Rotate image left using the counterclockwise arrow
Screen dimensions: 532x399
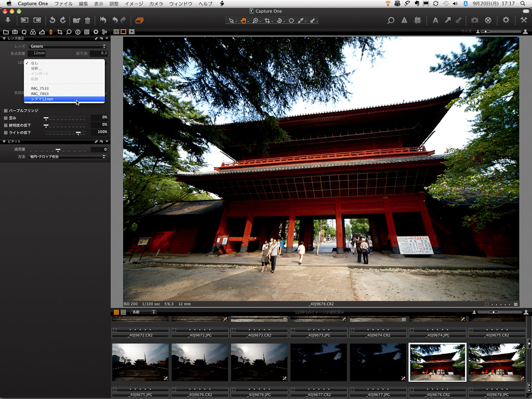[52, 20]
